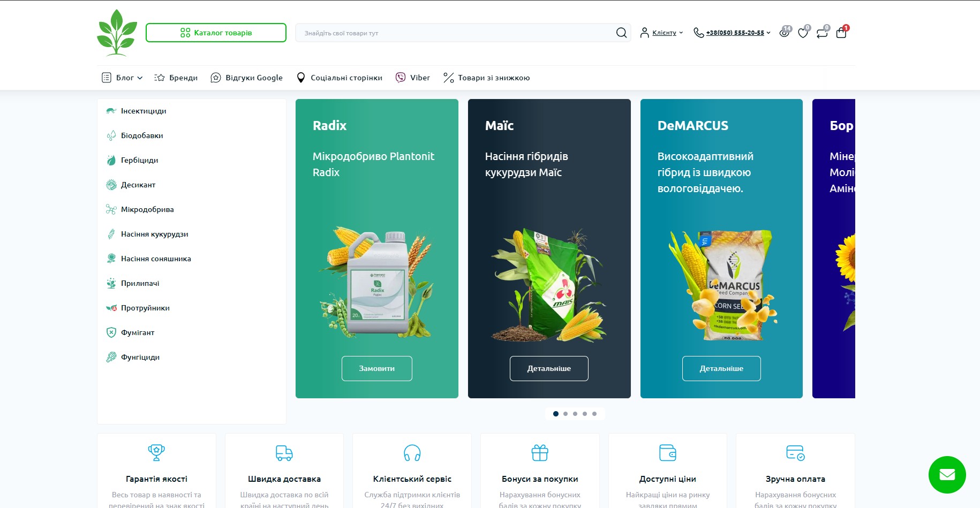The image size is (980, 508).
Task: Open viewed items icon with badge 14
Action: point(785,32)
